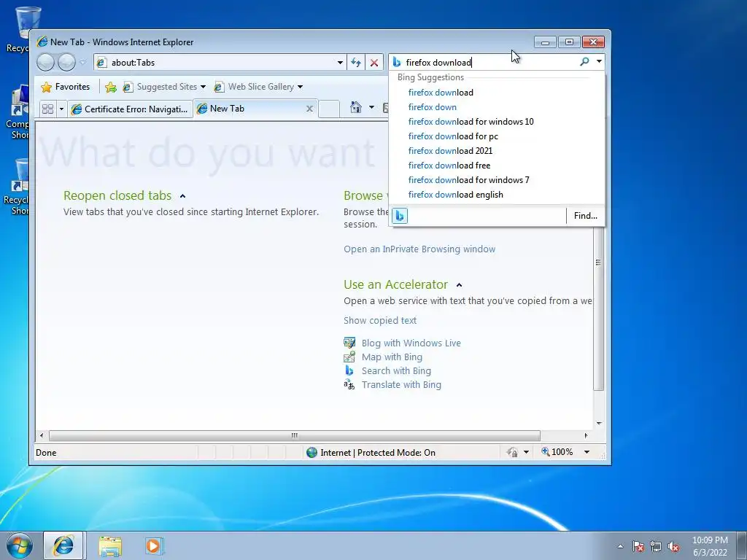Click the Refresh page icon
747x560 pixels.
click(x=356, y=63)
